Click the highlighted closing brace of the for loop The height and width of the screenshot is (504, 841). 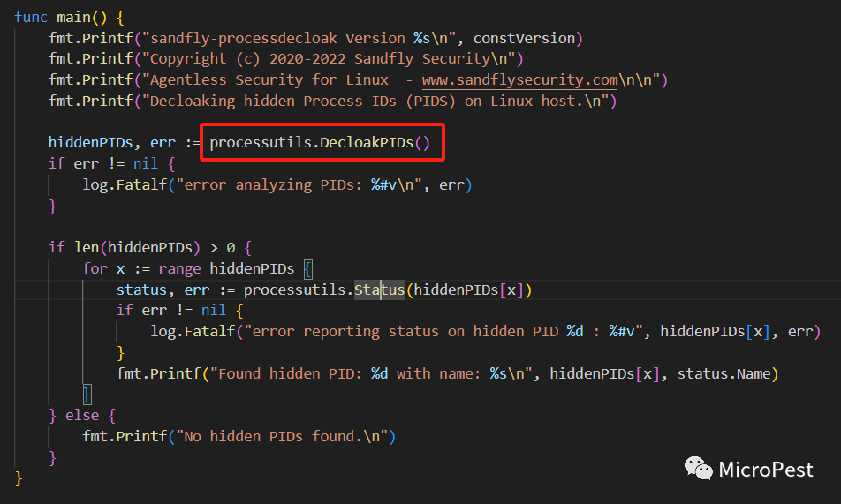coord(87,395)
